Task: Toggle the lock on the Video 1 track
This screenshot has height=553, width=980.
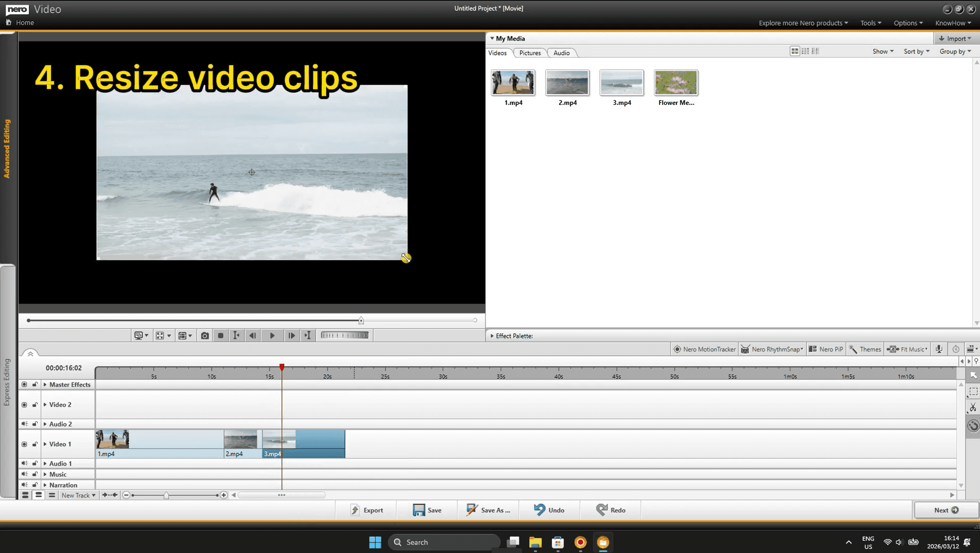Action: [x=35, y=444]
